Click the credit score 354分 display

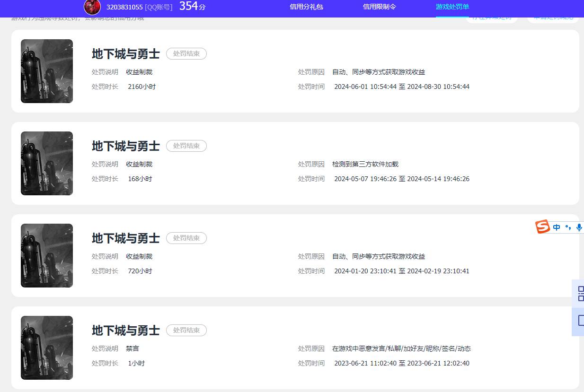(x=191, y=6)
